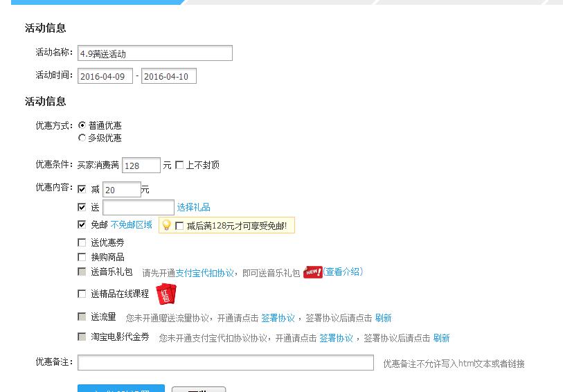Click the 优惠备注 text input field
The width and height of the screenshot is (563, 392).
pyautogui.click(x=226, y=363)
